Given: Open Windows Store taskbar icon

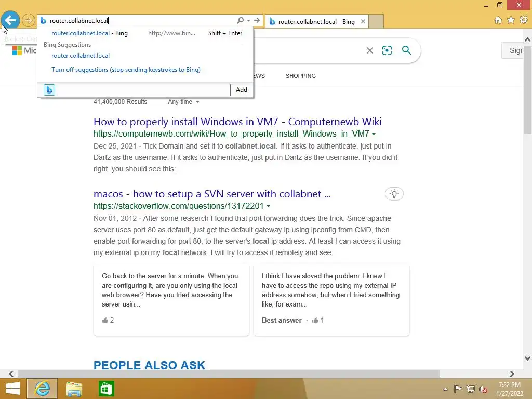Looking at the screenshot, I should (x=106, y=389).
